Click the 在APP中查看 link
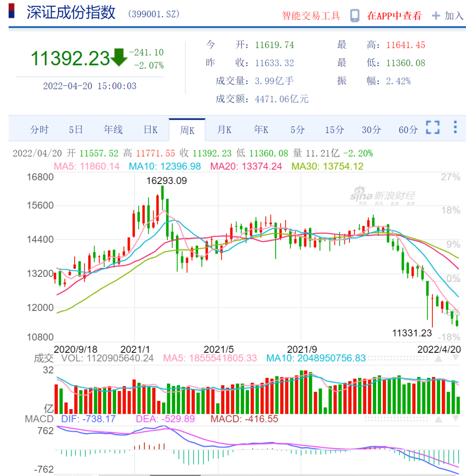This screenshot has width=466, height=476. [394, 16]
